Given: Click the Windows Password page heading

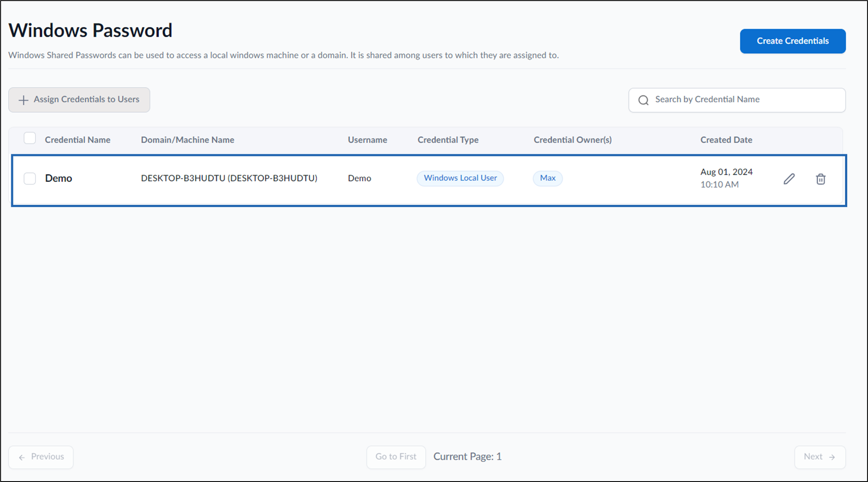Looking at the screenshot, I should (90, 30).
